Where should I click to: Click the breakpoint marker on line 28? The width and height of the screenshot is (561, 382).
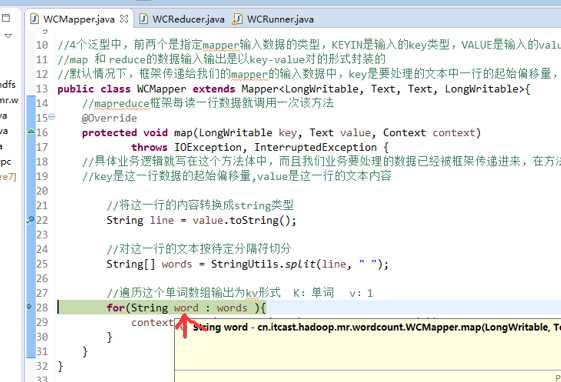30,307
